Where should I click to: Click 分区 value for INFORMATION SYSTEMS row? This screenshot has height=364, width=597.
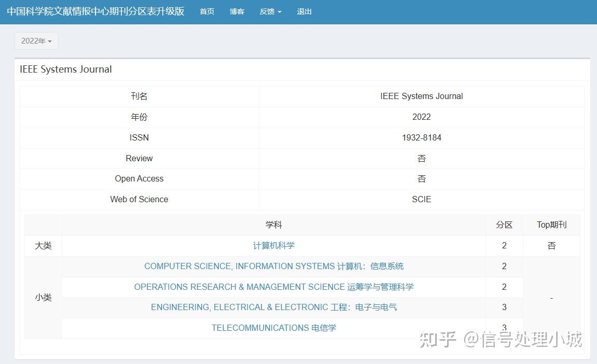click(x=504, y=266)
